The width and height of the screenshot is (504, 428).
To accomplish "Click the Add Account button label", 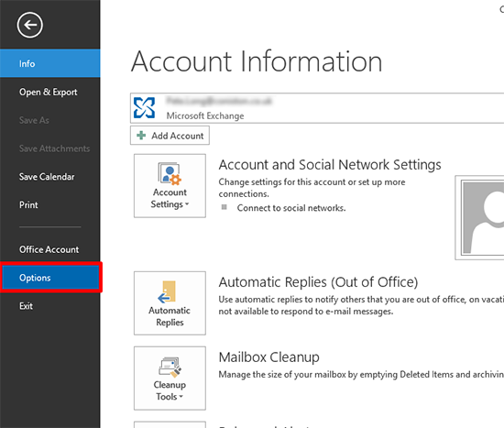I will click(x=178, y=136).
